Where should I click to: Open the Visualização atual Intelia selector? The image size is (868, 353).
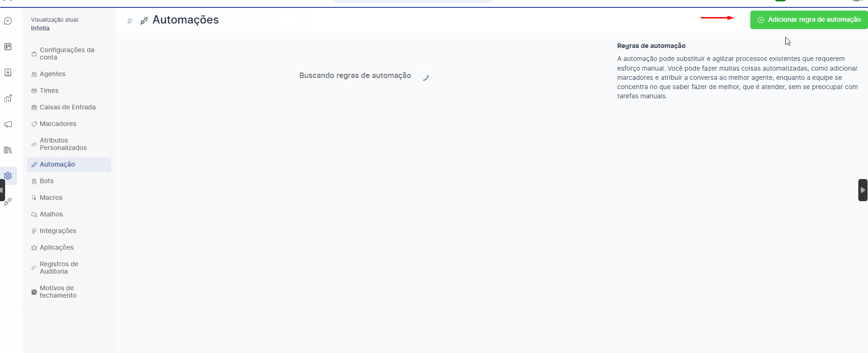point(69,24)
